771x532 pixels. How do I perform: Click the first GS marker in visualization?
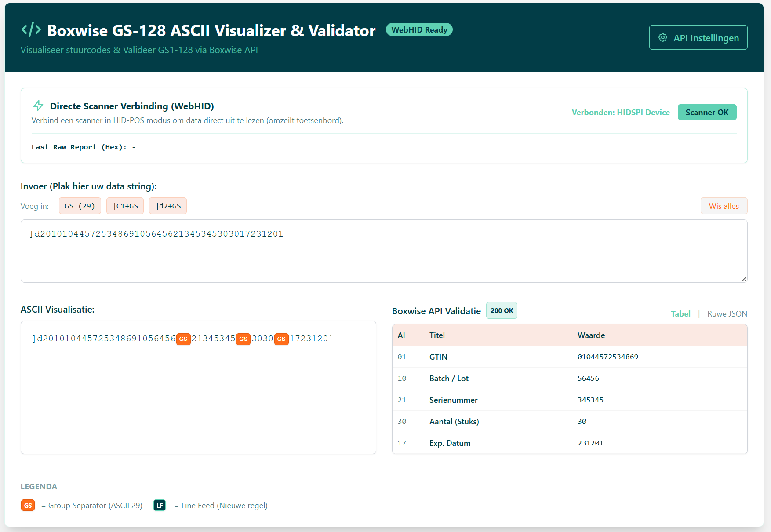point(183,339)
